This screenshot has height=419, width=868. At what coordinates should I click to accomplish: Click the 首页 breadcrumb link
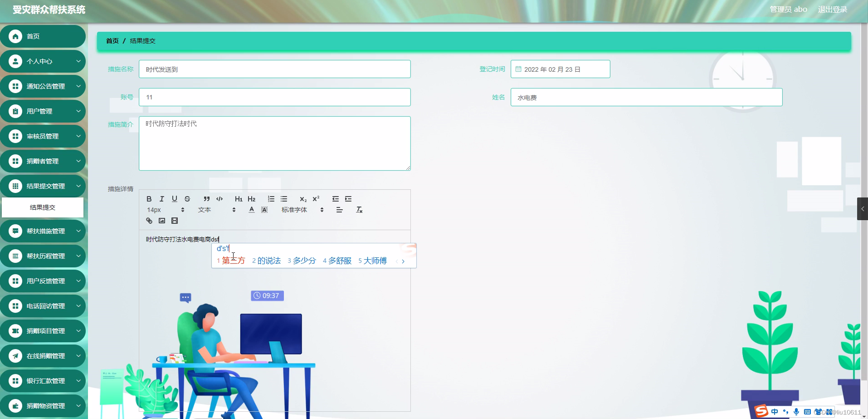pos(112,41)
